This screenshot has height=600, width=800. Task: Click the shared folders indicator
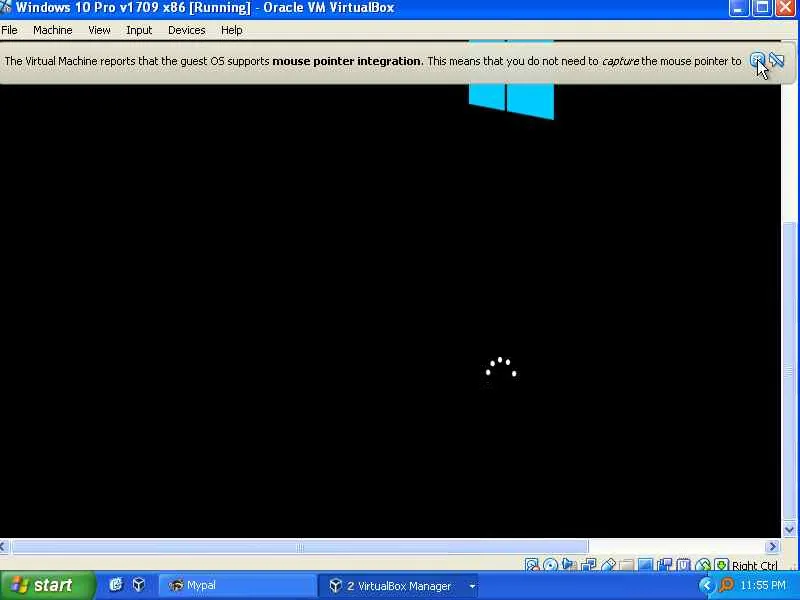click(x=627, y=564)
